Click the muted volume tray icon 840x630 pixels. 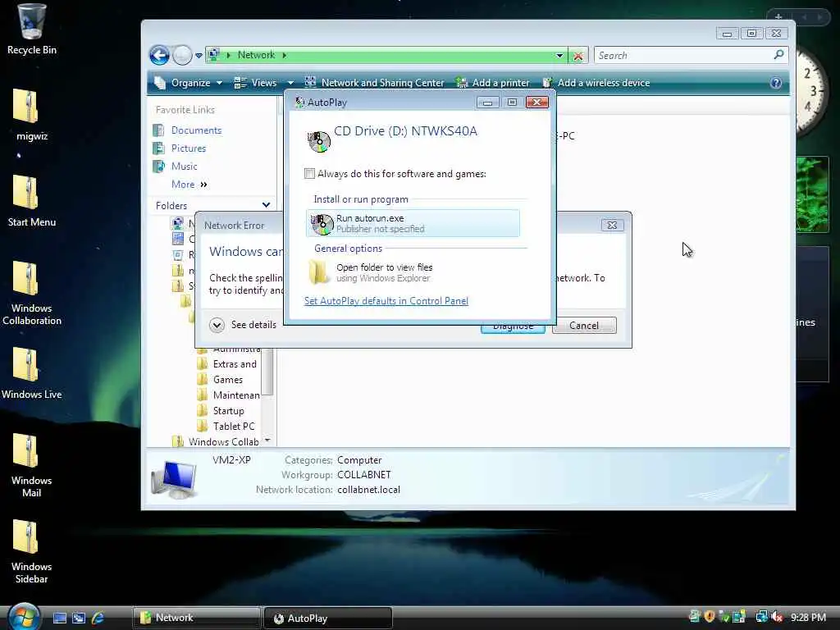click(x=777, y=617)
